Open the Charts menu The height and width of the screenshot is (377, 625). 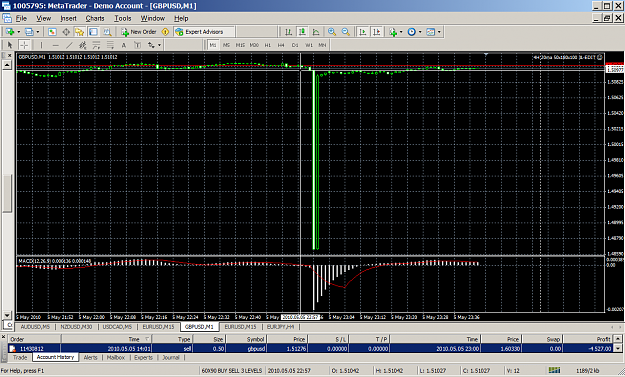tap(95, 18)
